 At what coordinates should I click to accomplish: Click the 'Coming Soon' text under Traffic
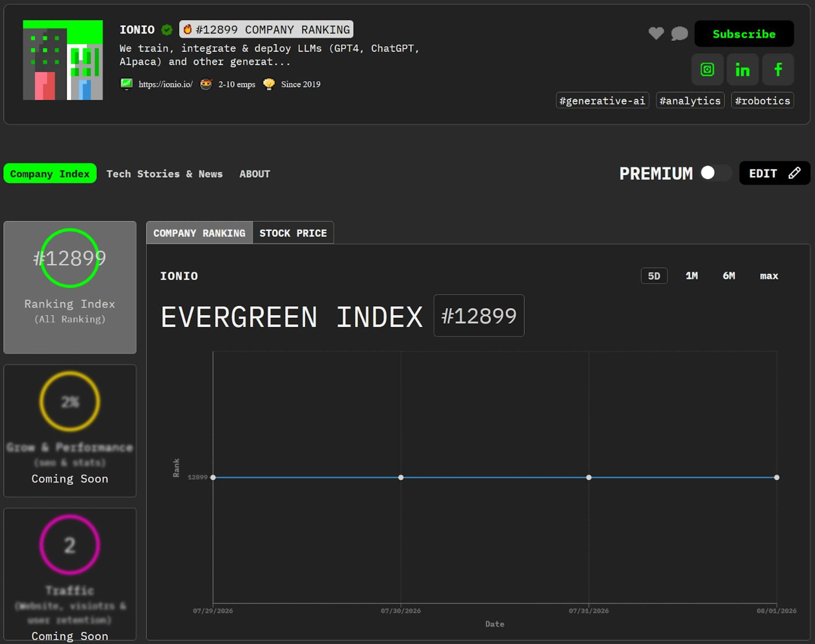(70, 636)
